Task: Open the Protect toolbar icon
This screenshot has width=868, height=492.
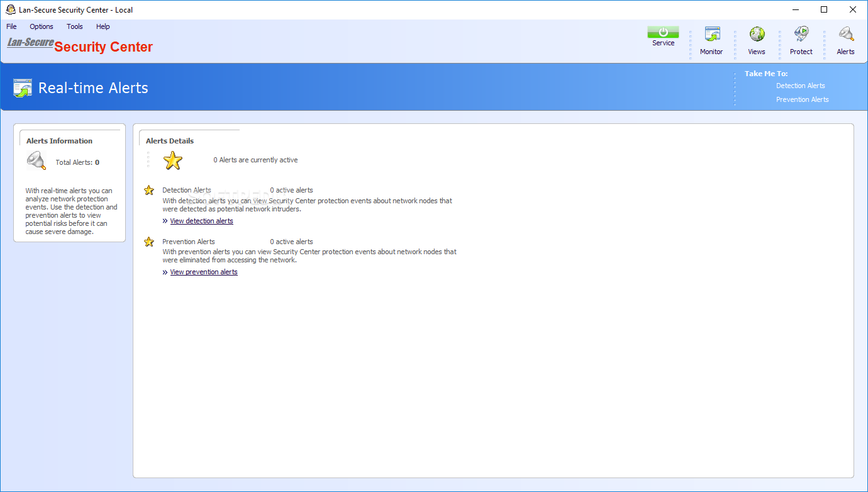Action: pos(801,34)
